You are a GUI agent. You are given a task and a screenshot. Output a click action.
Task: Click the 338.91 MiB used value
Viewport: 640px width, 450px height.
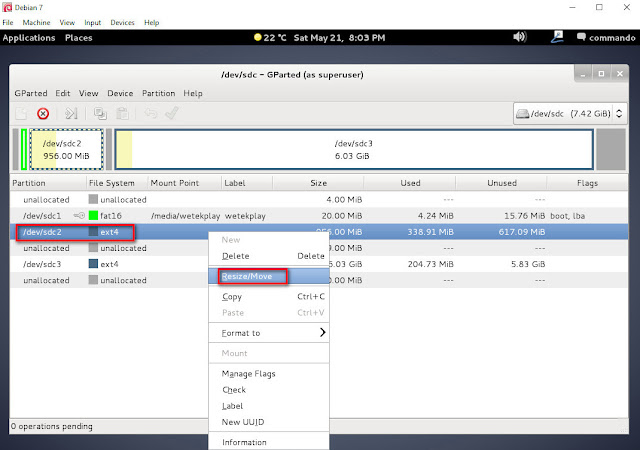[x=430, y=232]
